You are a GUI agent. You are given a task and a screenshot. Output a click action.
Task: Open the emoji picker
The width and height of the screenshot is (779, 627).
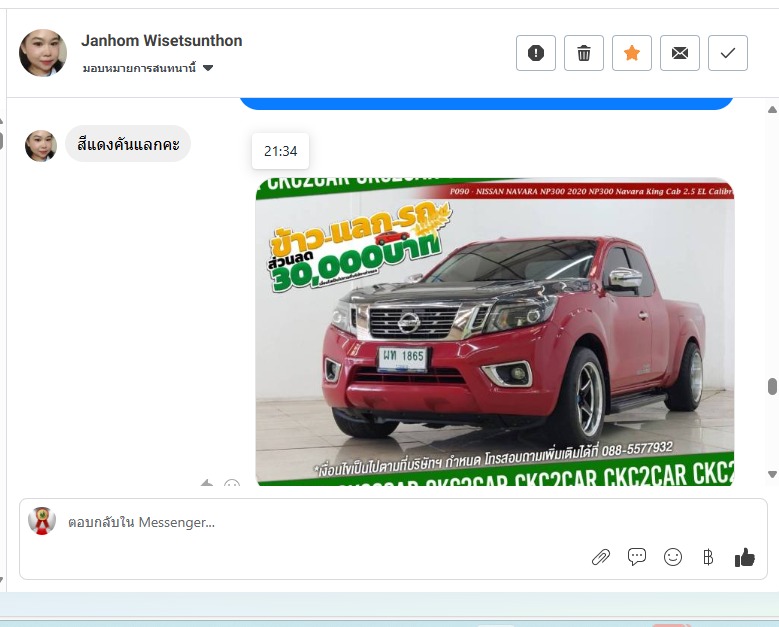673,557
